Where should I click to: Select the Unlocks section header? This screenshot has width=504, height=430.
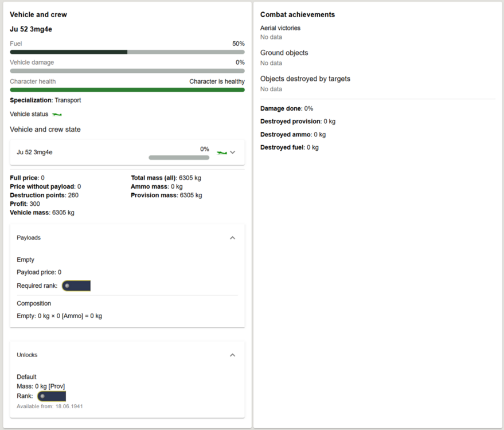[27, 355]
